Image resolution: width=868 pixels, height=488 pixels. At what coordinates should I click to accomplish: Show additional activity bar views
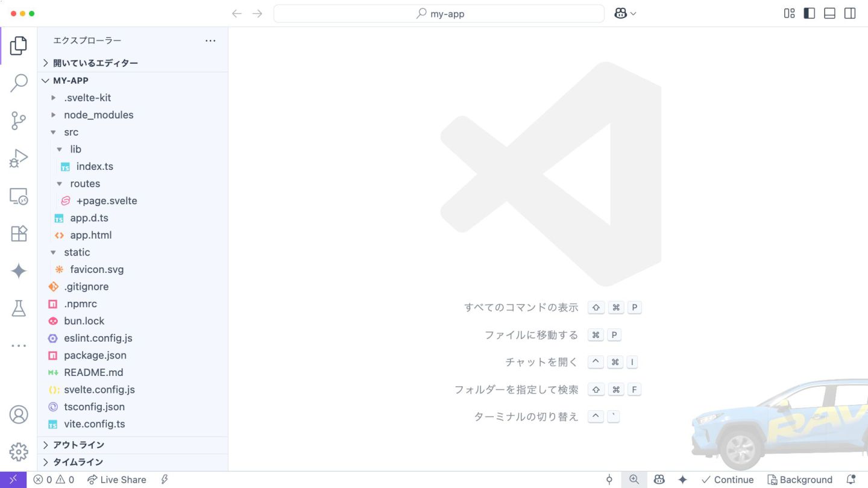coord(19,346)
